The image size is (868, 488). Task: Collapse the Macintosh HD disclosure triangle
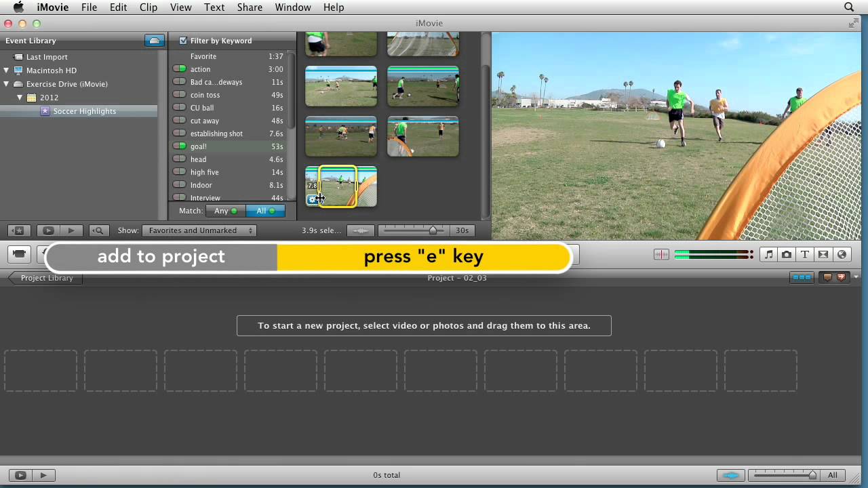6,70
